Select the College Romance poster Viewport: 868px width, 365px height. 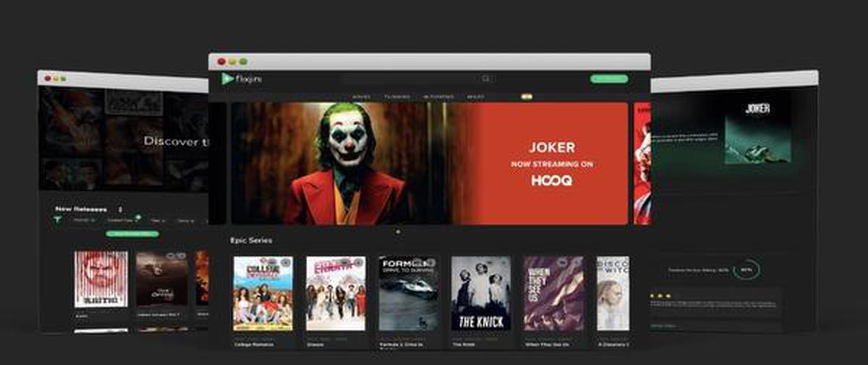tap(263, 293)
